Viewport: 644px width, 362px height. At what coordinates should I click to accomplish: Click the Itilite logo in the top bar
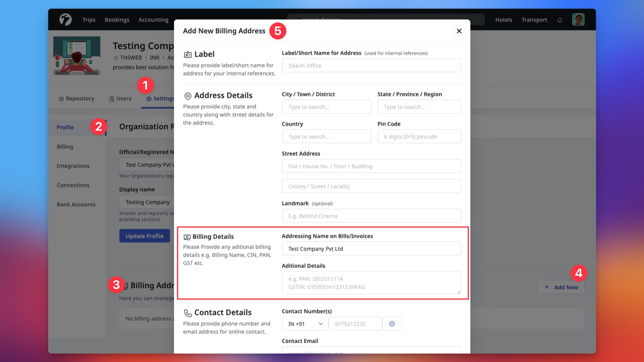coord(65,19)
